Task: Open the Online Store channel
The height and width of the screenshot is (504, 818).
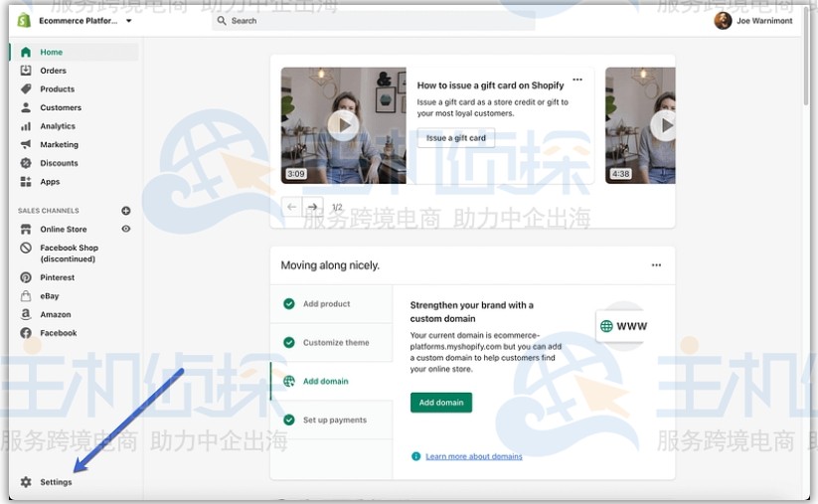Action: (64, 229)
